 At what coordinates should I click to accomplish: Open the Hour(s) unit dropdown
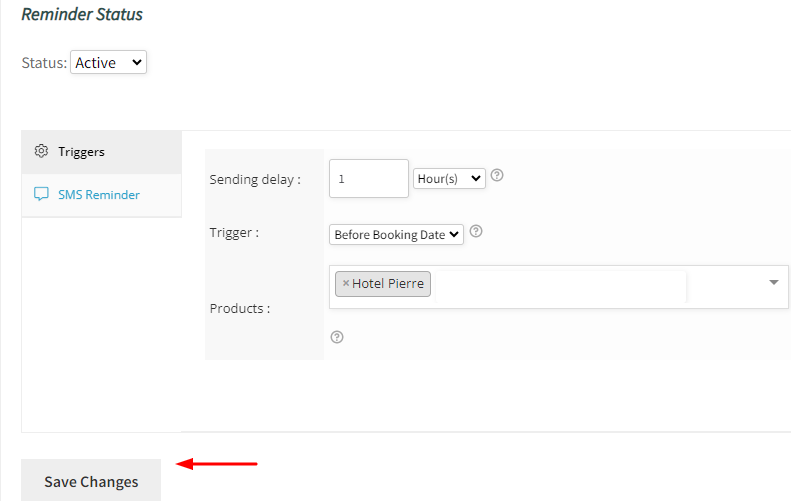[449, 179]
